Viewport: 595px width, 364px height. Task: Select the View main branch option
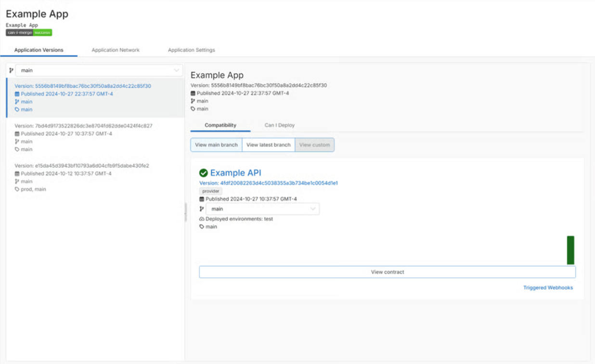tap(216, 144)
